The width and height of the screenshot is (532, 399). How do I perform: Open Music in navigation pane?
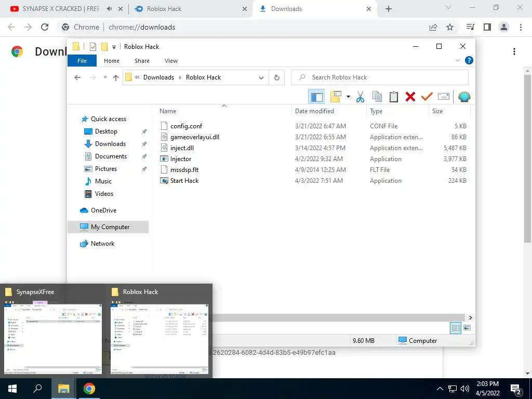click(x=103, y=181)
